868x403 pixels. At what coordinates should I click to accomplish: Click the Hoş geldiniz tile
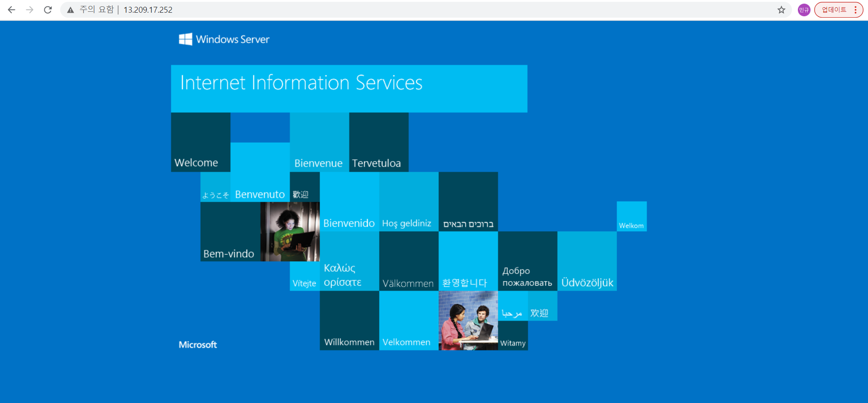click(409, 202)
